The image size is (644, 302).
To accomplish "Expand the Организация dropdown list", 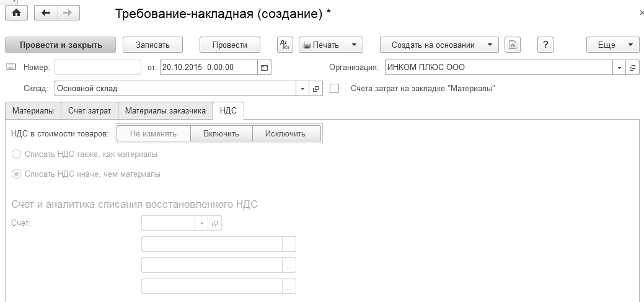I will coord(620,67).
